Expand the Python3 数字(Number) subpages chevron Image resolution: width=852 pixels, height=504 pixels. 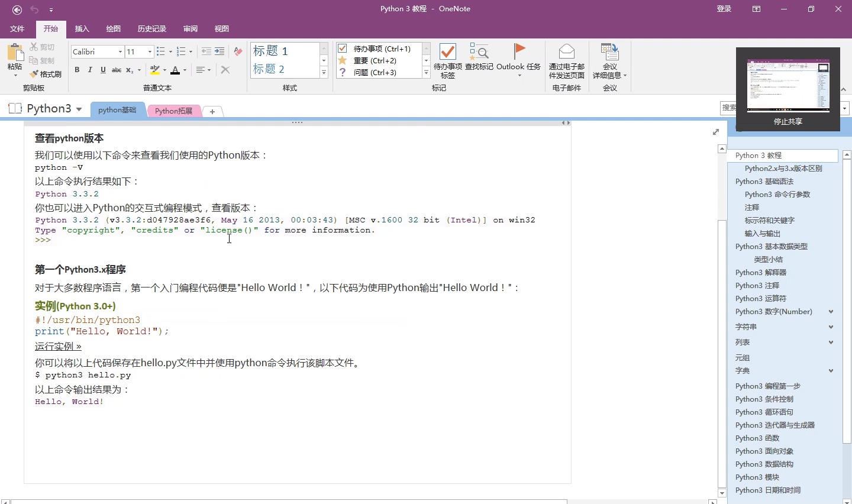tap(831, 312)
